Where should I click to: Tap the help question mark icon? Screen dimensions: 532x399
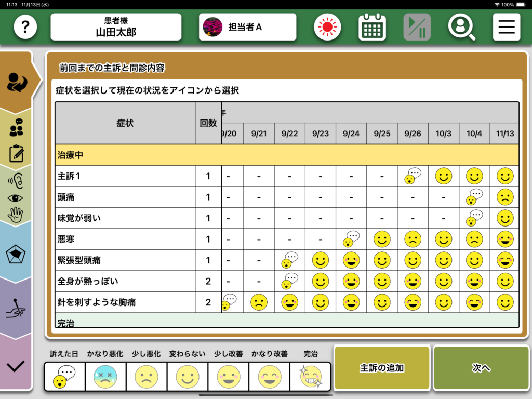click(x=25, y=27)
